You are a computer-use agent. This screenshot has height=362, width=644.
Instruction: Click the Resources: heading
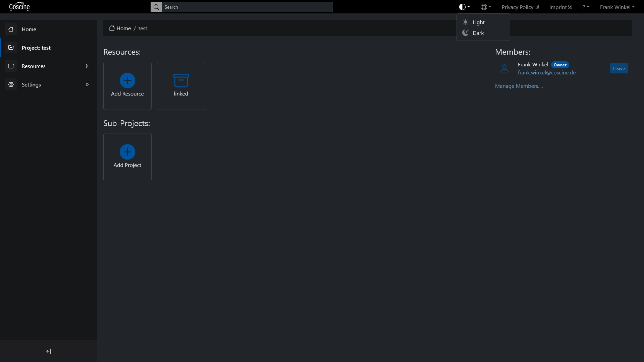pyautogui.click(x=122, y=52)
